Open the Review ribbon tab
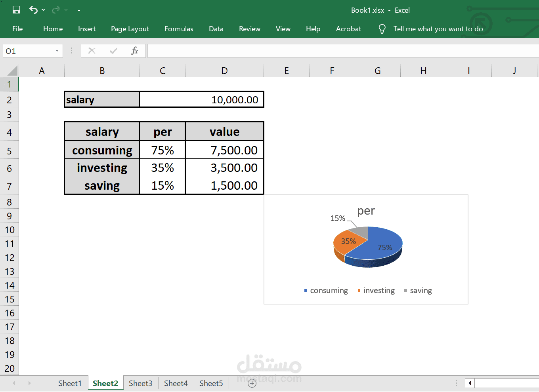This screenshot has height=392, width=539. [x=250, y=29]
